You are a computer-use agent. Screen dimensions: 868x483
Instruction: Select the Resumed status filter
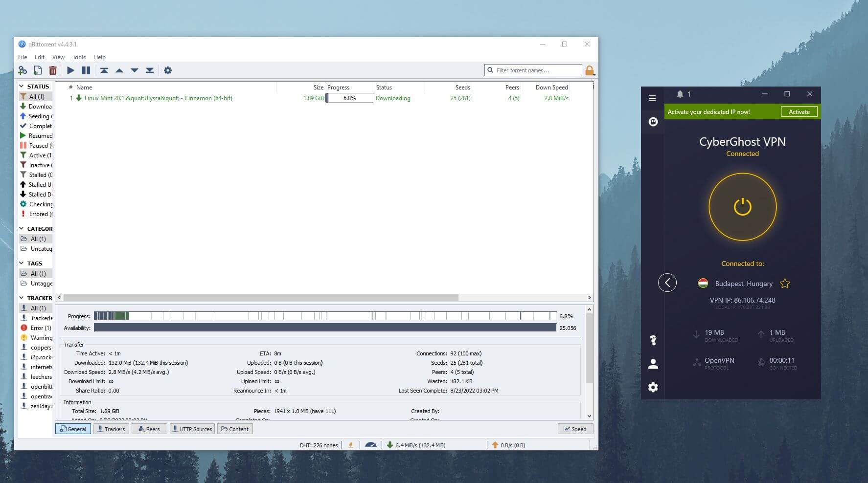coord(36,136)
